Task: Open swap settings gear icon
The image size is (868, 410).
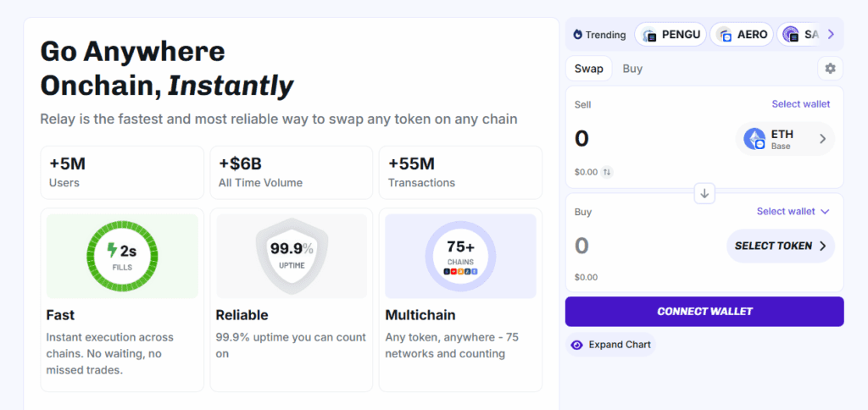Action: [x=830, y=69]
